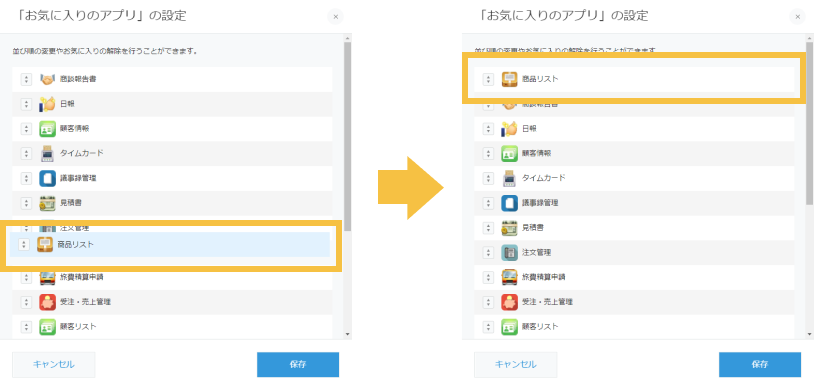Click the 顧客情報 green icon in left dialog
This screenshot has width=814, height=390.
47,129
